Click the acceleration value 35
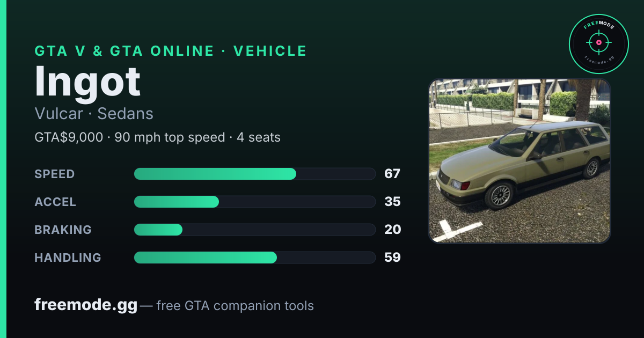The height and width of the screenshot is (338, 644). 392,202
